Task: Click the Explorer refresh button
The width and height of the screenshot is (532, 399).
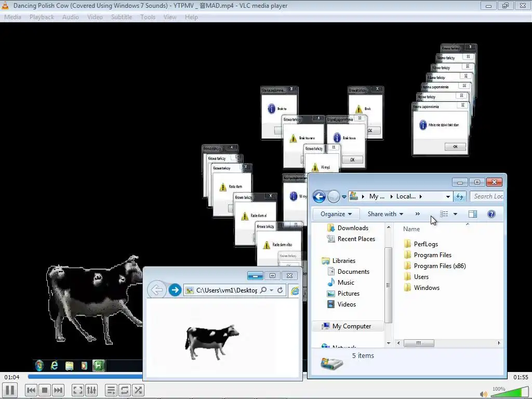Action: coord(460,196)
